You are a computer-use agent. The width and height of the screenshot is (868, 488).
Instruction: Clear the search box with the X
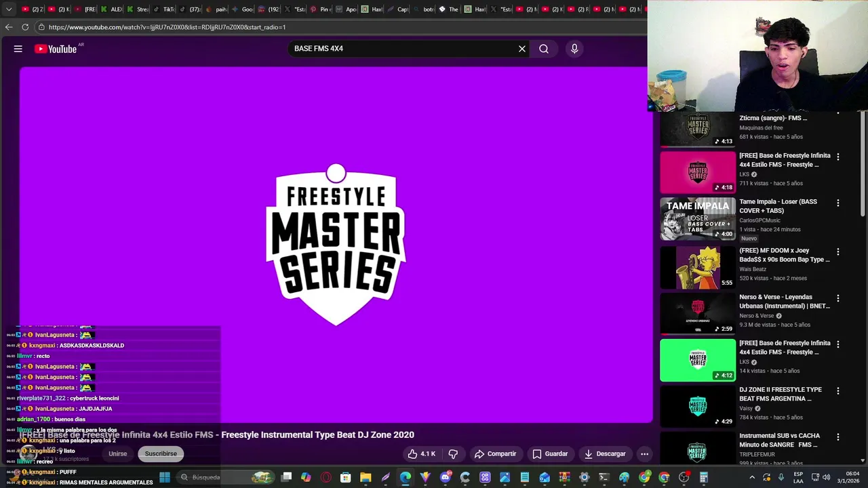522,49
